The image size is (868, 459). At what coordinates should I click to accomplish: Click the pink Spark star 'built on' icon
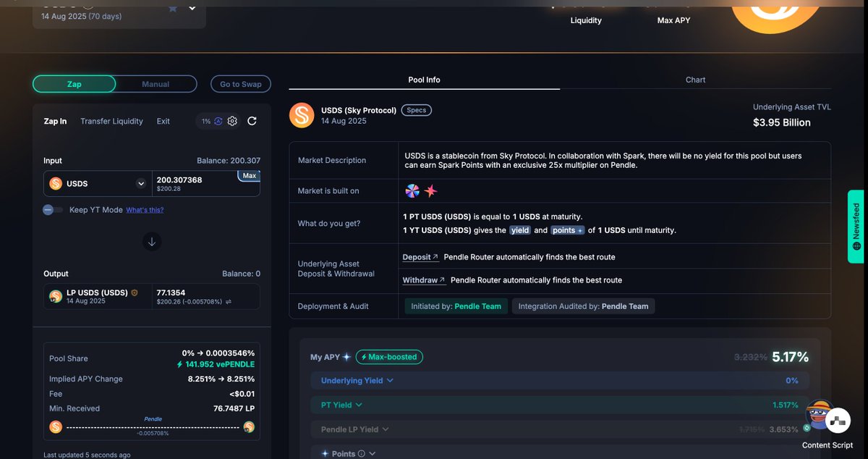[x=430, y=191]
